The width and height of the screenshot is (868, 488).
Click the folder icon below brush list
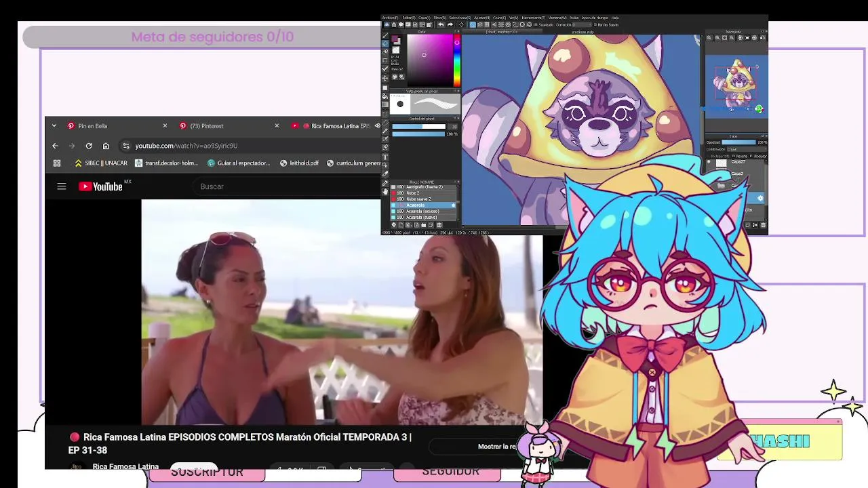tap(424, 225)
